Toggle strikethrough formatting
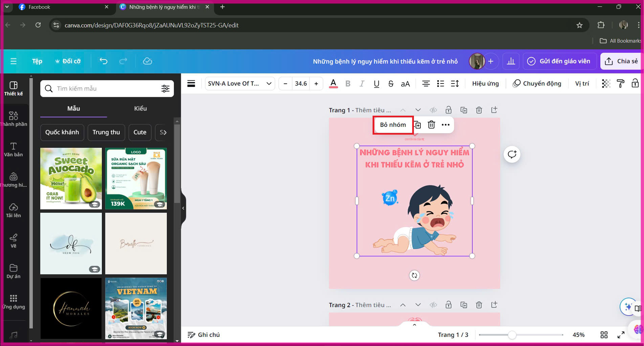Image resolution: width=644 pixels, height=346 pixels. coord(391,84)
